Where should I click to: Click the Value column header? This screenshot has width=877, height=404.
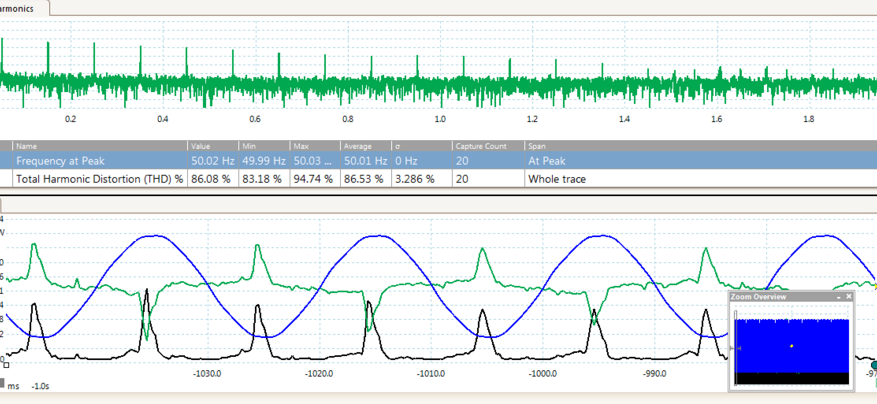tap(213, 146)
